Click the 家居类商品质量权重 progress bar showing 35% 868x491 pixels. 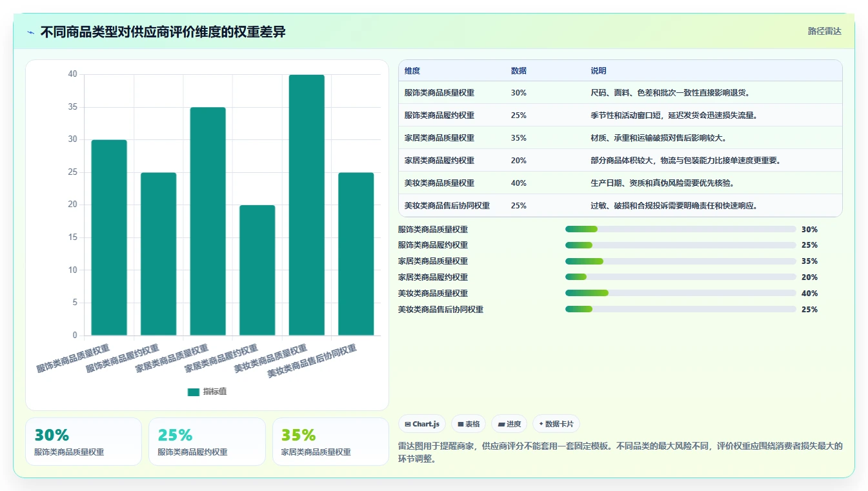point(680,261)
